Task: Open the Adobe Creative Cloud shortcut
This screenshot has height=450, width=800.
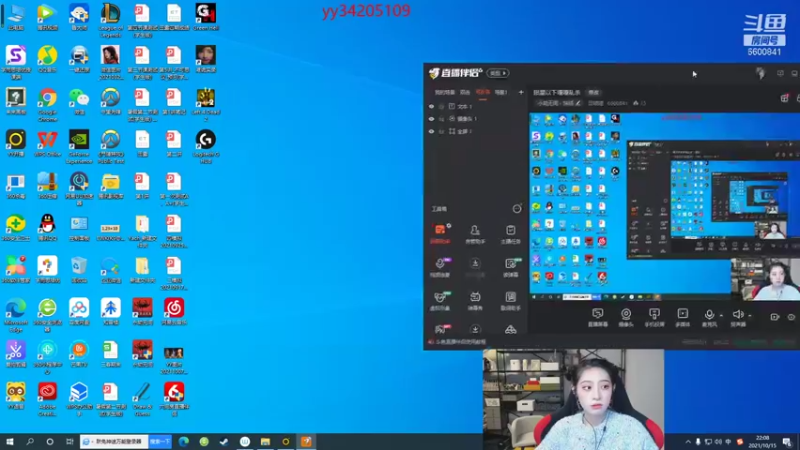Action: 47,399
